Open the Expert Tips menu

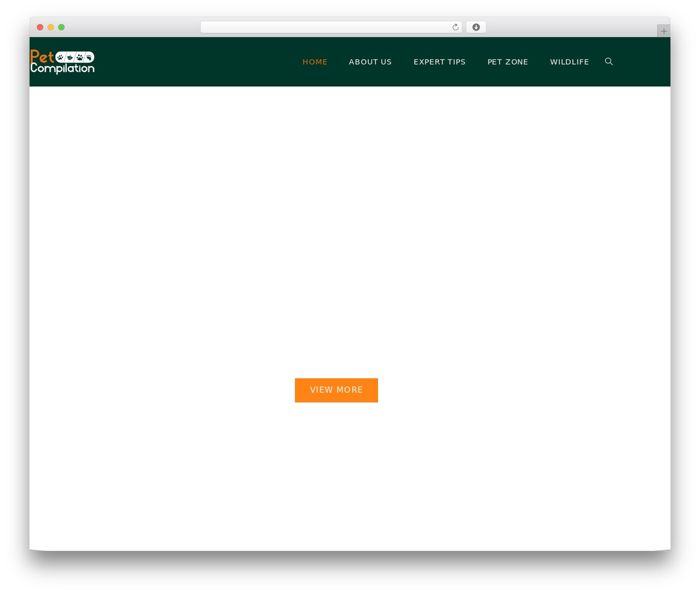pyautogui.click(x=440, y=62)
